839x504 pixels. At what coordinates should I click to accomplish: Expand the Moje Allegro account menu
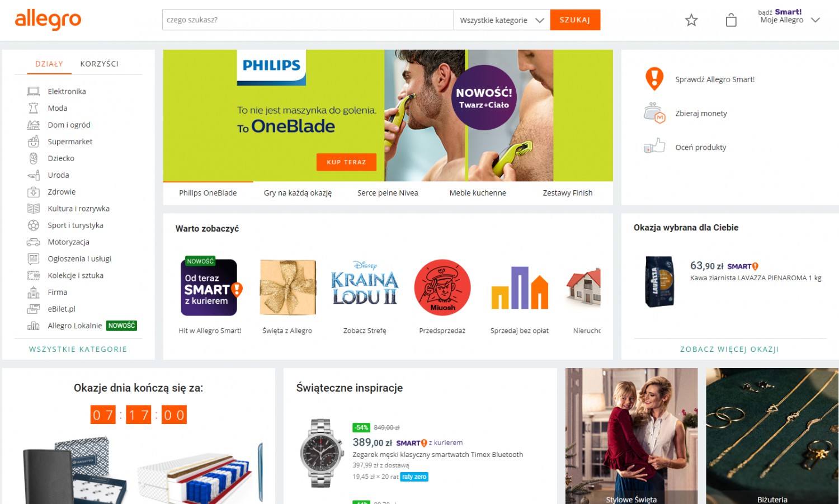789,16
